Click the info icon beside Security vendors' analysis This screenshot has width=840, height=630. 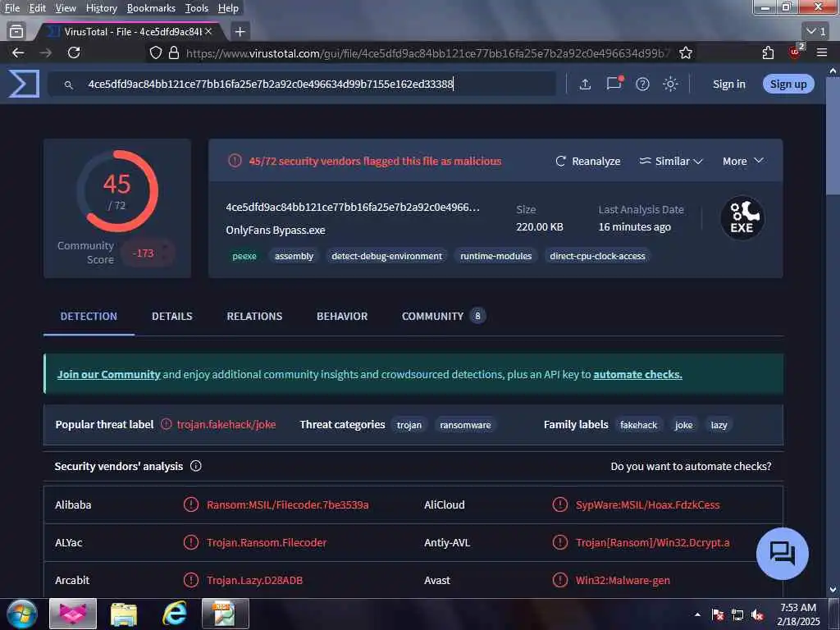click(x=195, y=466)
